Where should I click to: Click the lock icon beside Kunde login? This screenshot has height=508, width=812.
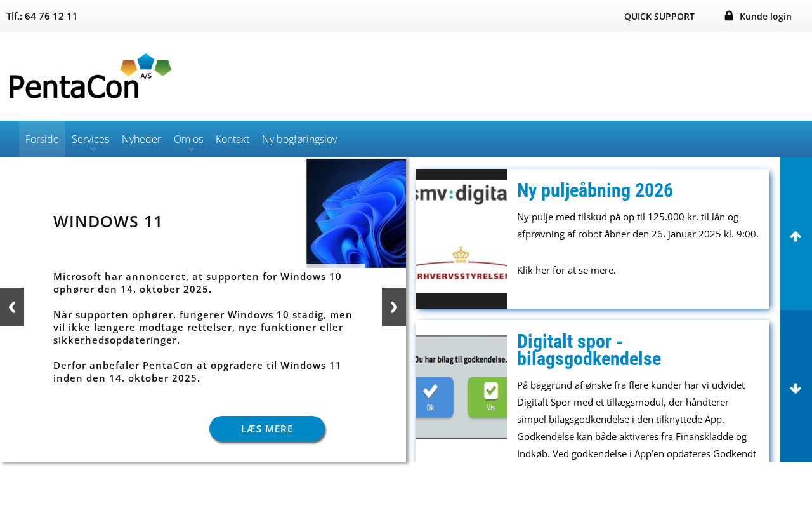tap(729, 16)
